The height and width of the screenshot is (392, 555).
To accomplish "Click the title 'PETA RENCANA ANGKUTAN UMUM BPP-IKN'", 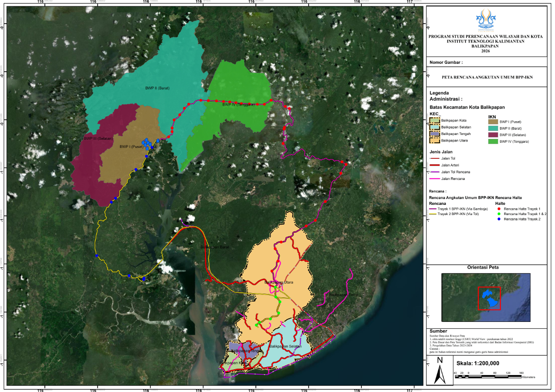I will (487, 77).
